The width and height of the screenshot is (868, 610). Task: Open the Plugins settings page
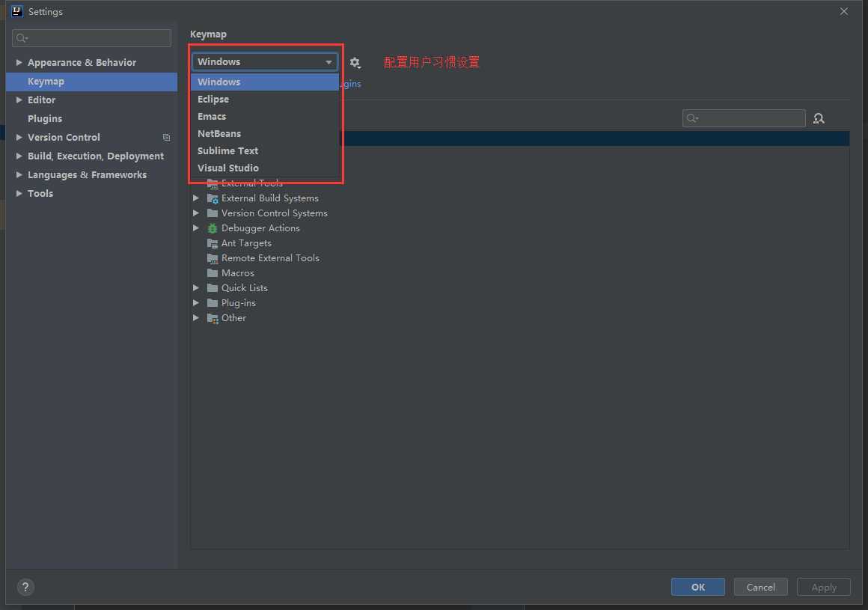(91, 118)
